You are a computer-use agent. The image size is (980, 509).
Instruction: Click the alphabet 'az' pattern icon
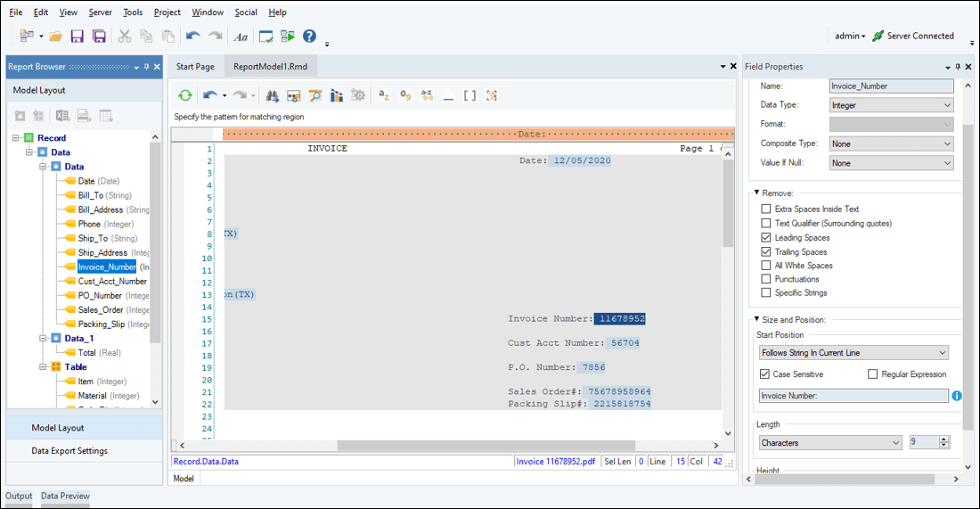click(x=384, y=95)
